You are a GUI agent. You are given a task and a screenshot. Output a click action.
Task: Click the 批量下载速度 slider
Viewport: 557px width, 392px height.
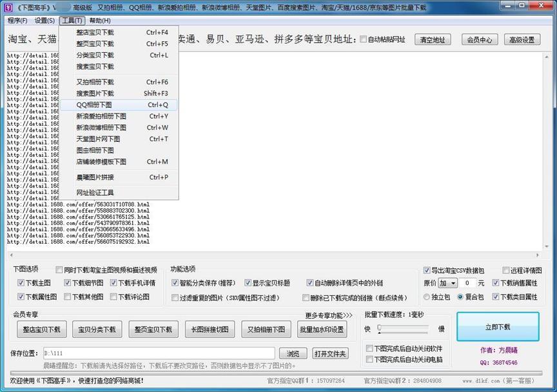(404, 329)
